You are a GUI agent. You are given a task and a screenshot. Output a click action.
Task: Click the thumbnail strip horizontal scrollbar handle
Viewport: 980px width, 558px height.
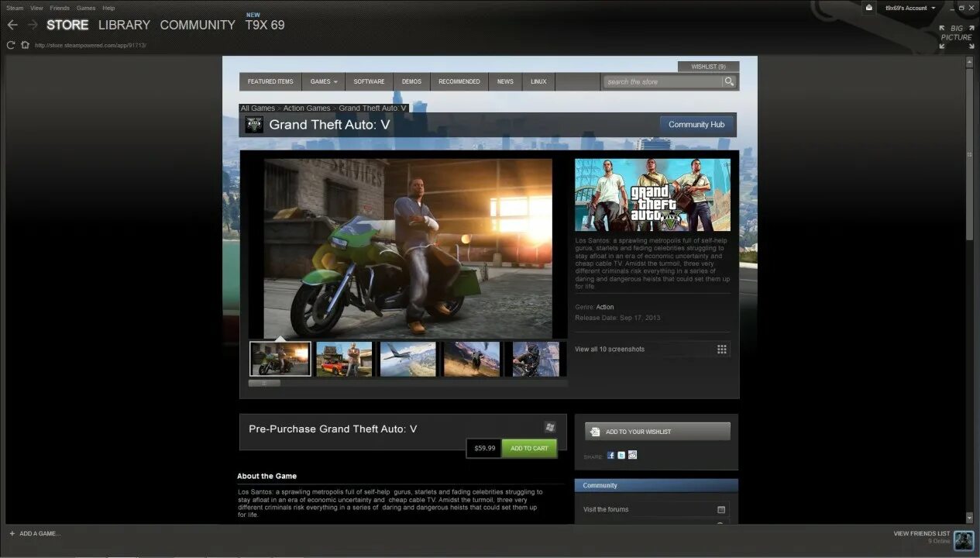(264, 383)
